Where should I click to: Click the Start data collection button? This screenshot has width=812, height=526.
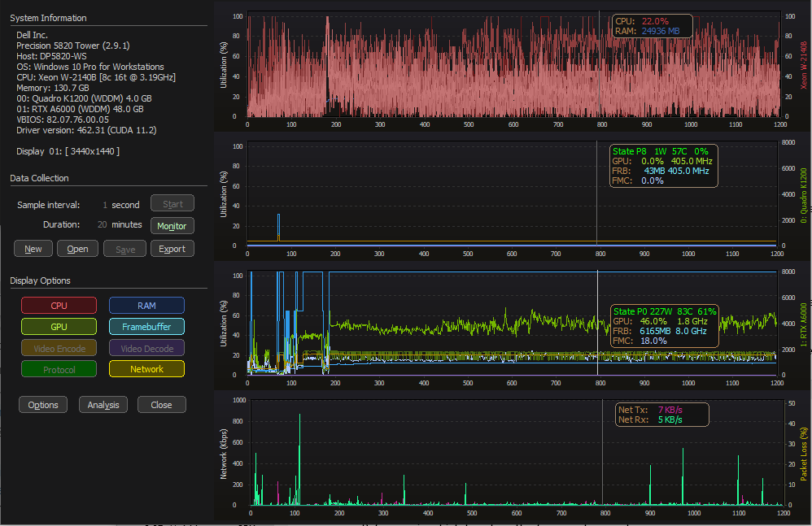172,204
